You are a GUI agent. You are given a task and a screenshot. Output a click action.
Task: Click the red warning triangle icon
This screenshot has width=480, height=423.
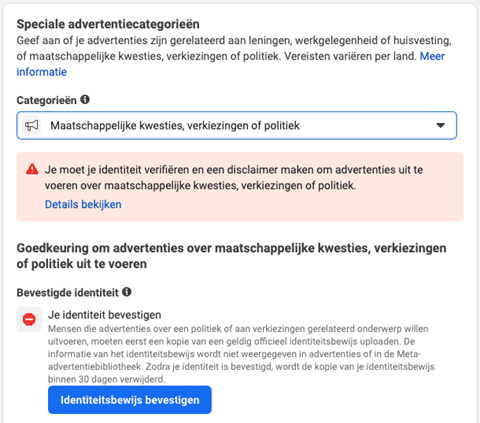click(x=32, y=169)
